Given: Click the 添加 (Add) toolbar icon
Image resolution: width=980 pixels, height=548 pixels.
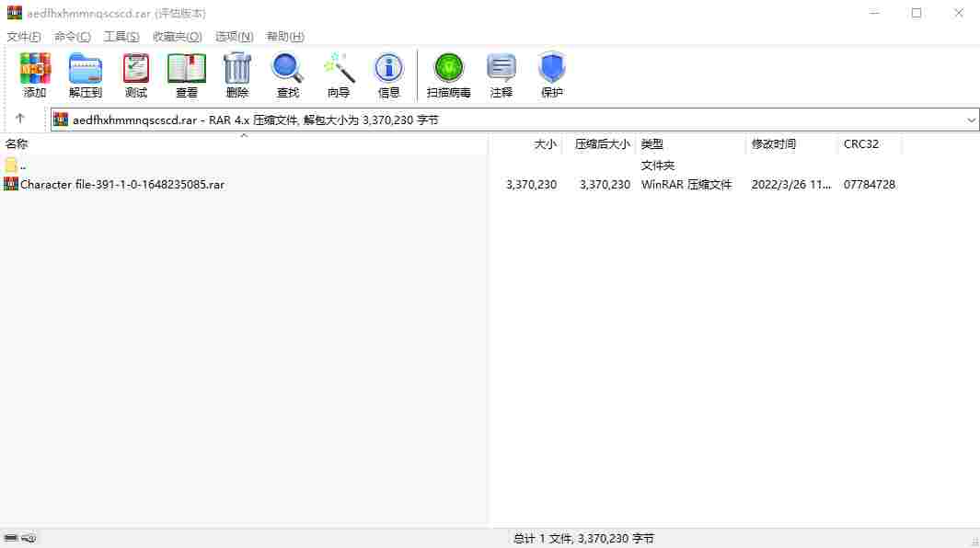Looking at the screenshot, I should 34,69.
